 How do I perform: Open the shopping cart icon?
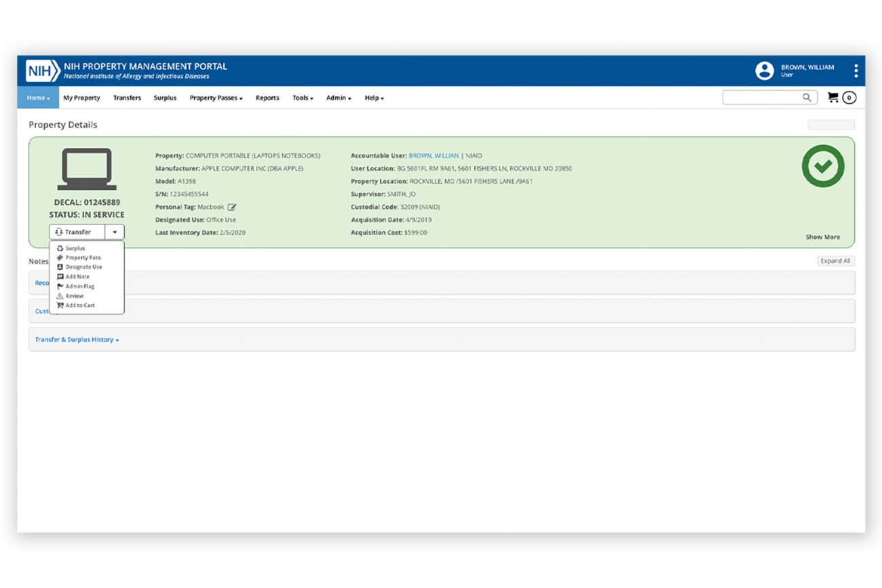[x=832, y=98]
